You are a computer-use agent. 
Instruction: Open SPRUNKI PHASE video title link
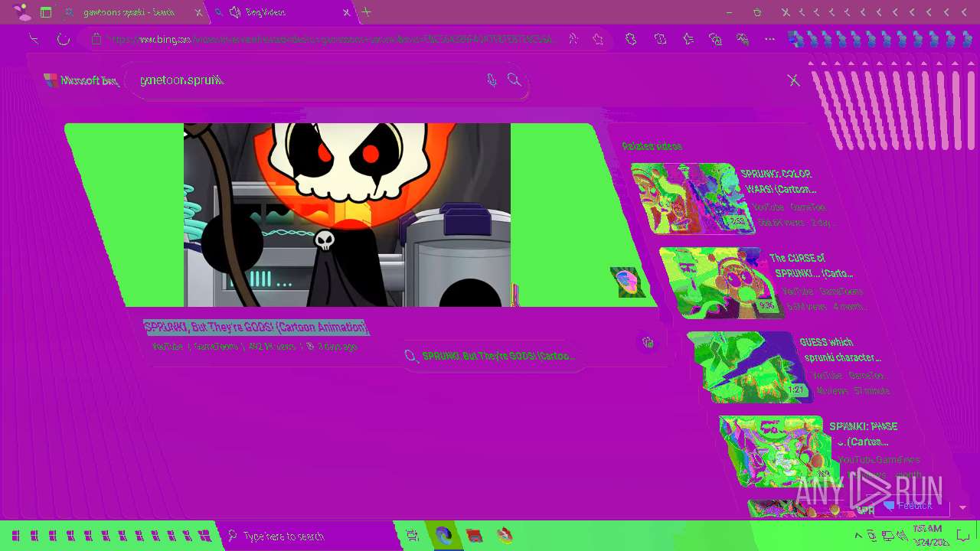(x=864, y=434)
